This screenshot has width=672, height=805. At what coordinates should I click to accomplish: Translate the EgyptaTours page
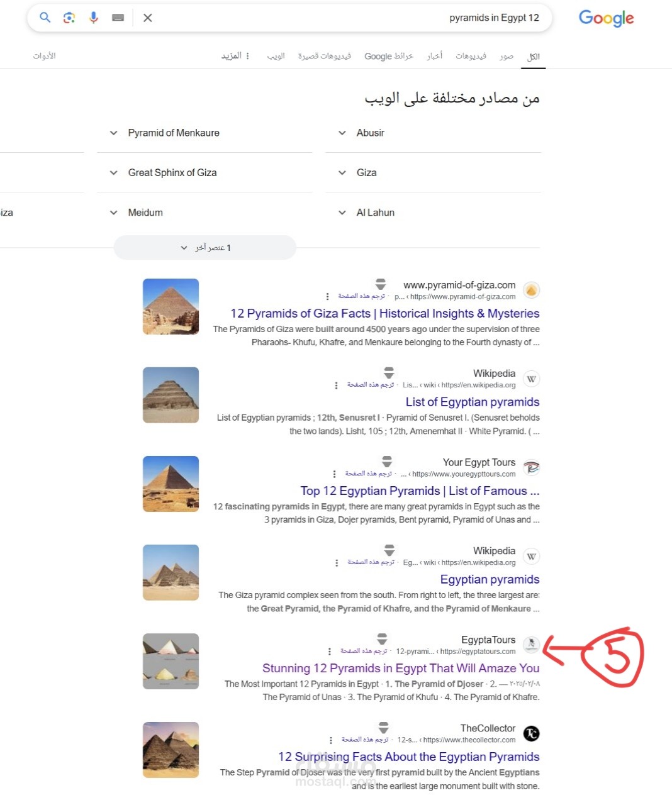point(364,651)
